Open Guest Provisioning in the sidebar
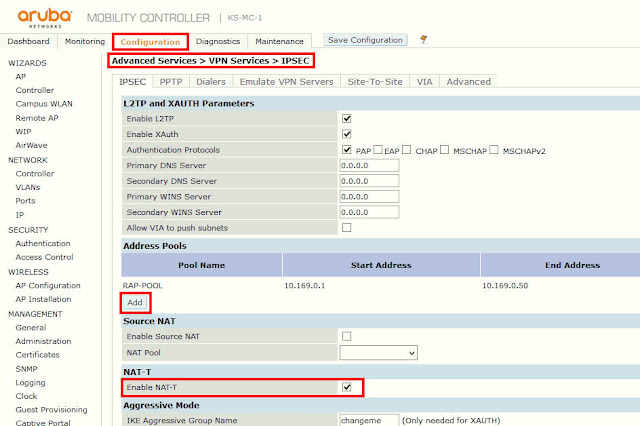 tap(51, 410)
